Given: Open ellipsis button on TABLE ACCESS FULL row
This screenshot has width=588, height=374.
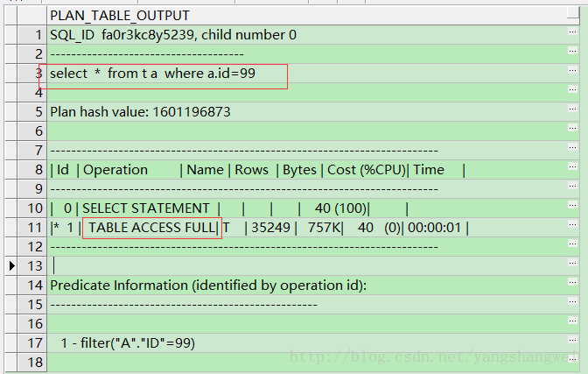Looking at the screenshot, I should 570,227.
